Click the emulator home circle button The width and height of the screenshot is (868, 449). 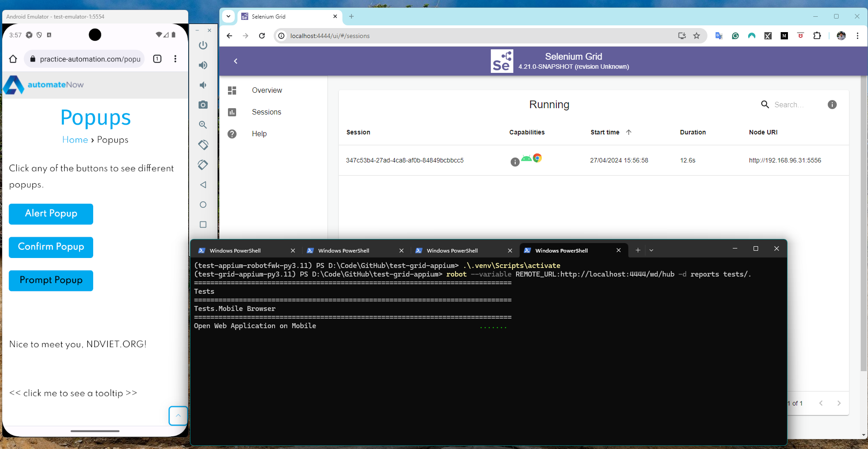[x=203, y=205]
